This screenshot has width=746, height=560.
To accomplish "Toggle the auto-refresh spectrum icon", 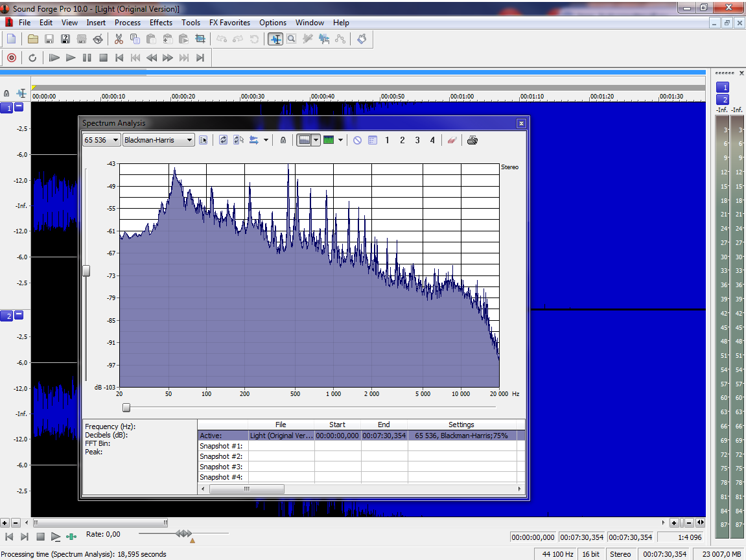I will point(239,140).
